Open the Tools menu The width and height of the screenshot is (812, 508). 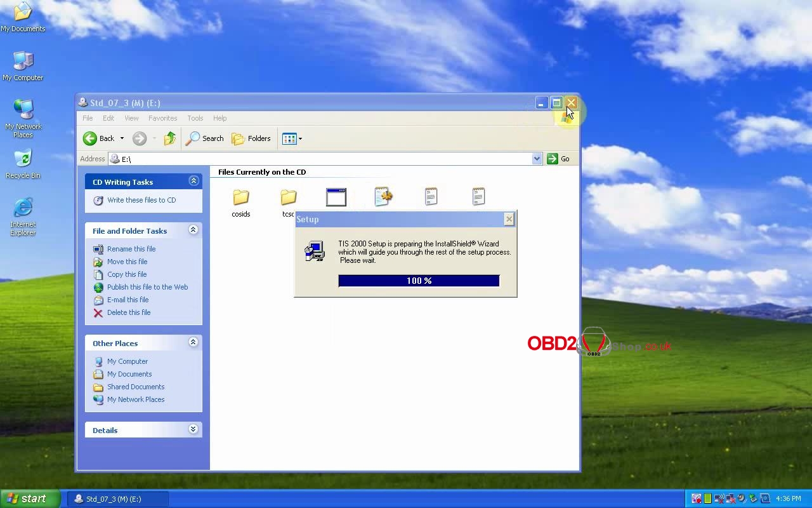coord(195,118)
